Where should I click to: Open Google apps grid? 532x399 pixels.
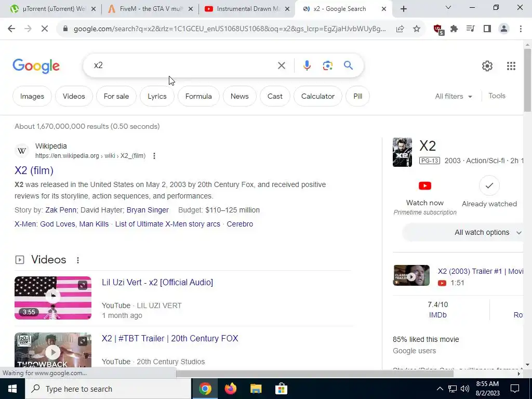pyautogui.click(x=511, y=66)
